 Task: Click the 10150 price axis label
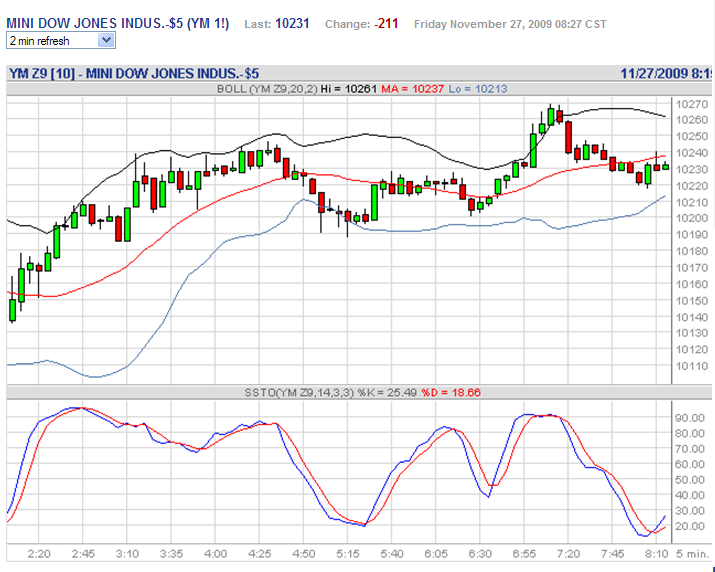pyautogui.click(x=692, y=301)
